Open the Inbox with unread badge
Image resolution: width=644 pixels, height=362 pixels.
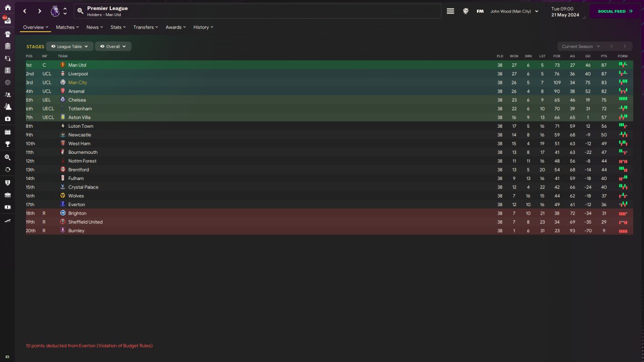tap(8, 21)
